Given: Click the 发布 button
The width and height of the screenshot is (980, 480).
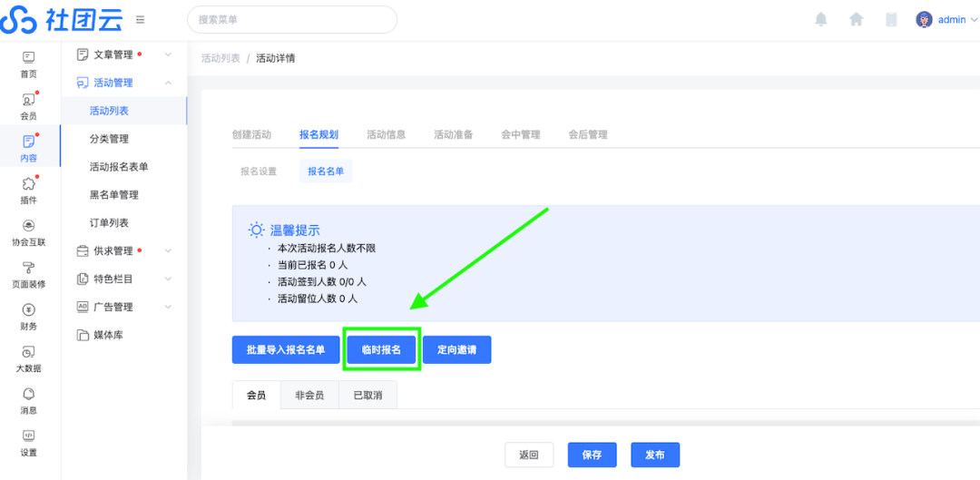Looking at the screenshot, I should click(x=655, y=455).
